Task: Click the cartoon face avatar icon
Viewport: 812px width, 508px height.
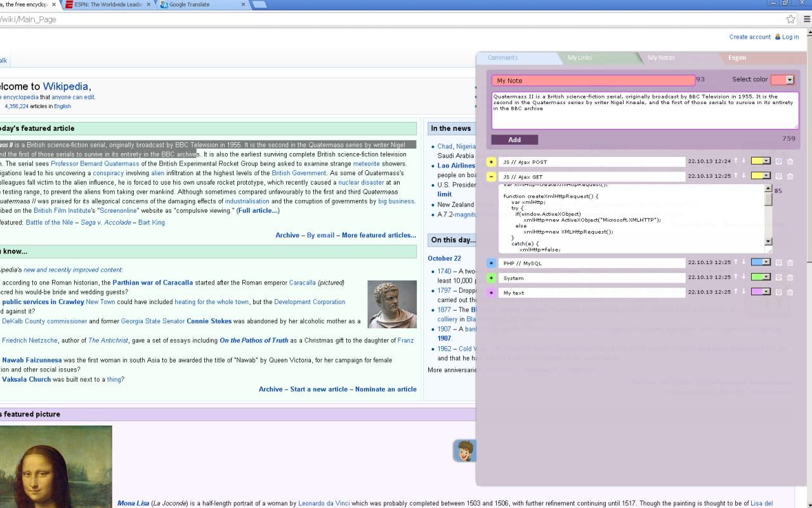Action: click(x=464, y=450)
